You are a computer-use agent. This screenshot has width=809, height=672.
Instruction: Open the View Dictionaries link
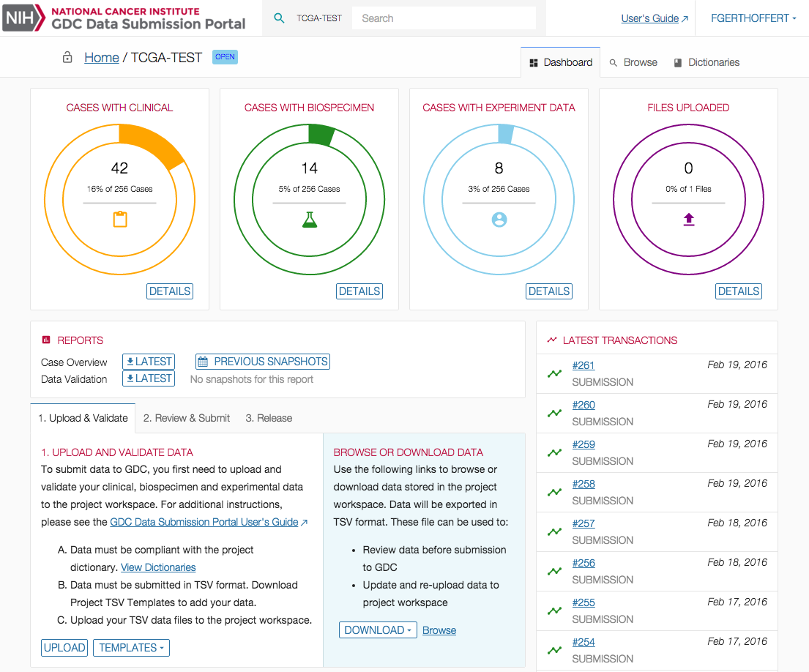coord(158,567)
